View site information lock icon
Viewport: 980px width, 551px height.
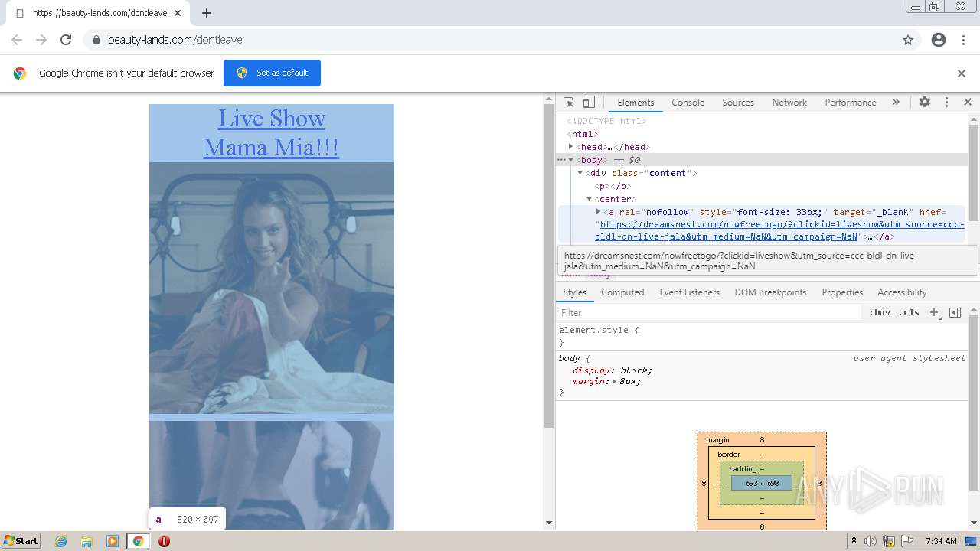click(x=96, y=40)
